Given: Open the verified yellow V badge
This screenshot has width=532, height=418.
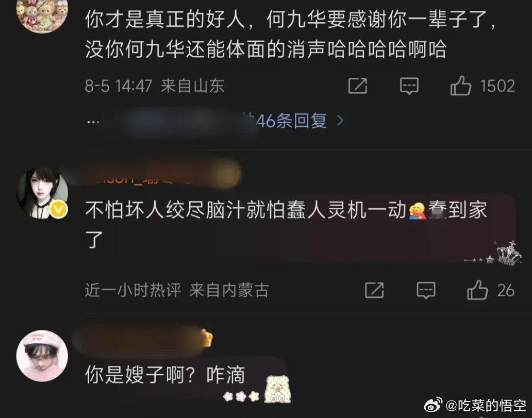Looking at the screenshot, I should point(59,210).
